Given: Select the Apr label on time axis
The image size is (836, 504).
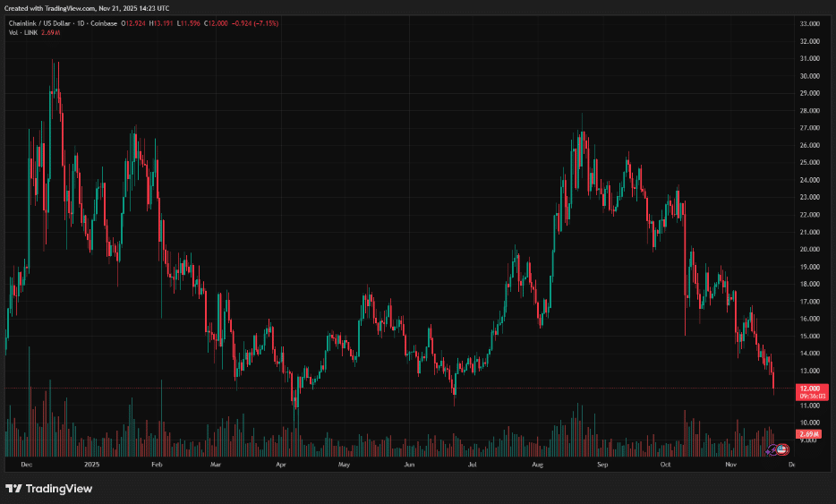Looking at the screenshot, I should 280,466.
